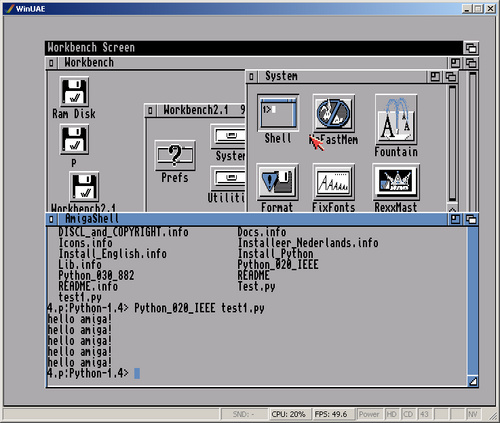Click the first hello amiga! output line
Viewport: 500px width, 423px height.
coord(80,319)
